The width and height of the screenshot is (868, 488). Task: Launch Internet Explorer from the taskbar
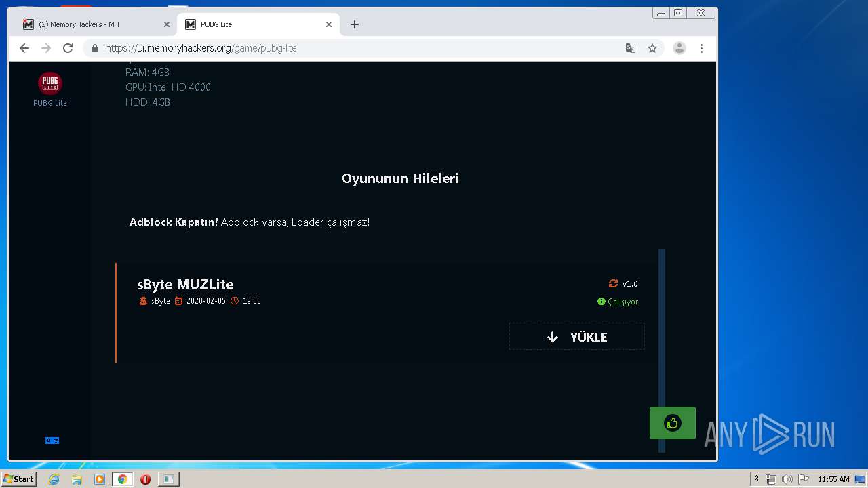click(x=54, y=479)
